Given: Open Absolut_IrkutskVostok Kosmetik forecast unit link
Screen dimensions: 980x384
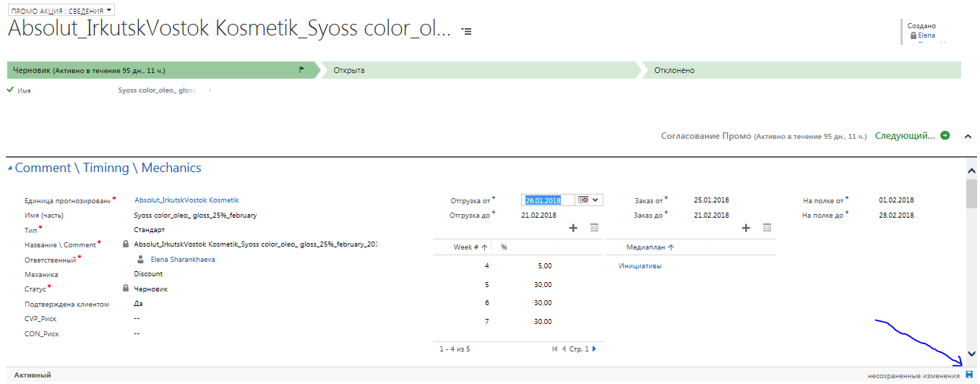Looking at the screenshot, I should [186, 200].
